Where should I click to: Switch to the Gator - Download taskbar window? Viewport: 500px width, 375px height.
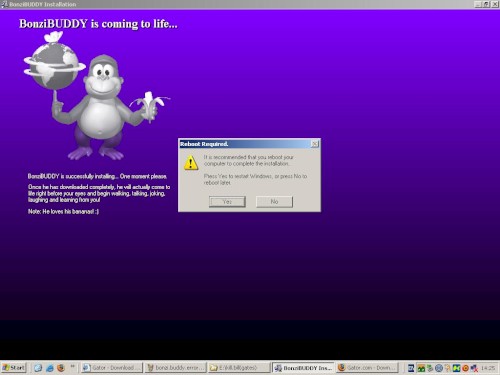(112, 368)
